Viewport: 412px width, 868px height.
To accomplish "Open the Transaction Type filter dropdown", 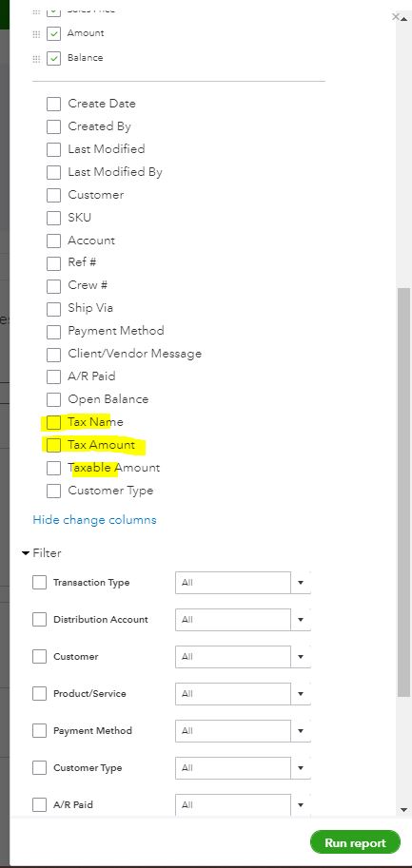I will click(x=300, y=583).
